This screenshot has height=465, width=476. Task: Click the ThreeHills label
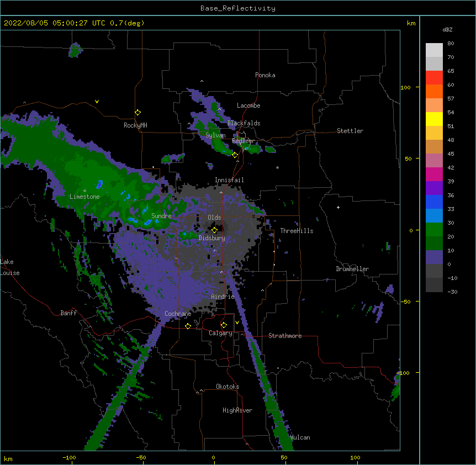pyautogui.click(x=297, y=231)
